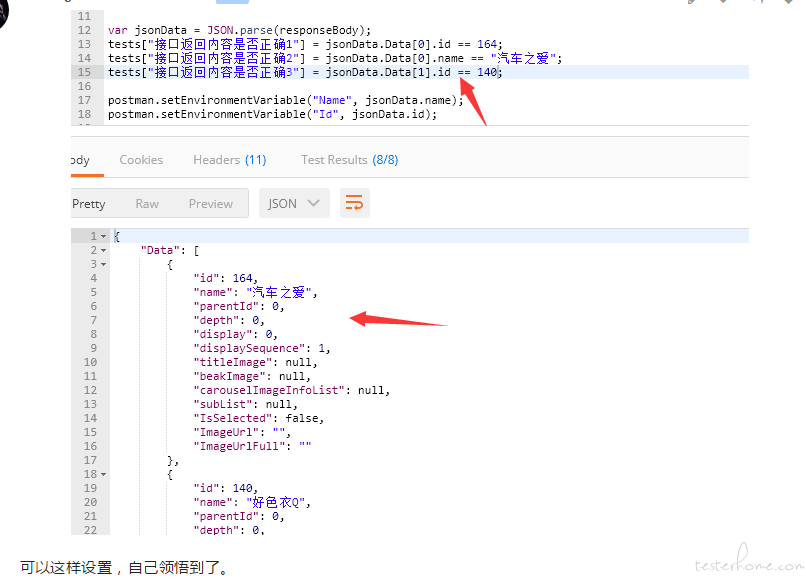Collapse the second object at line 18

click(103, 475)
